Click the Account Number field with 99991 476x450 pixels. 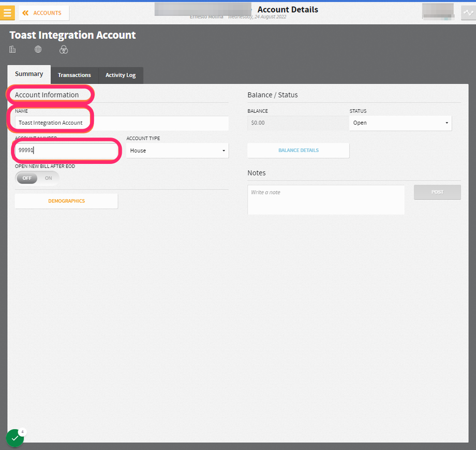pyautogui.click(x=66, y=150)
